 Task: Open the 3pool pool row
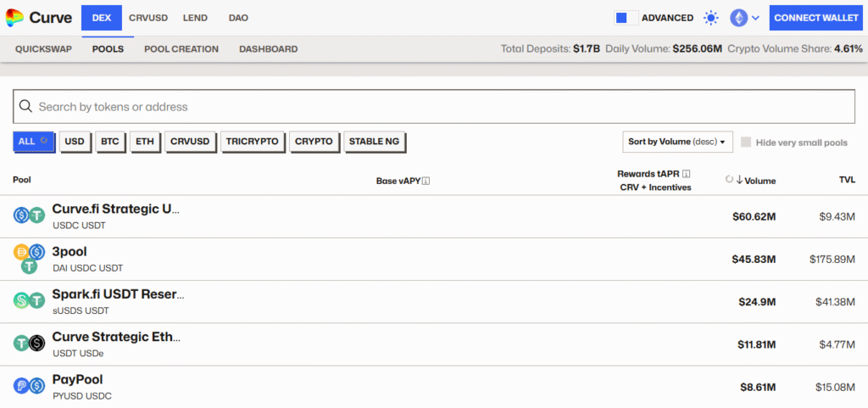pyautogui.click(x=434, y=259)
